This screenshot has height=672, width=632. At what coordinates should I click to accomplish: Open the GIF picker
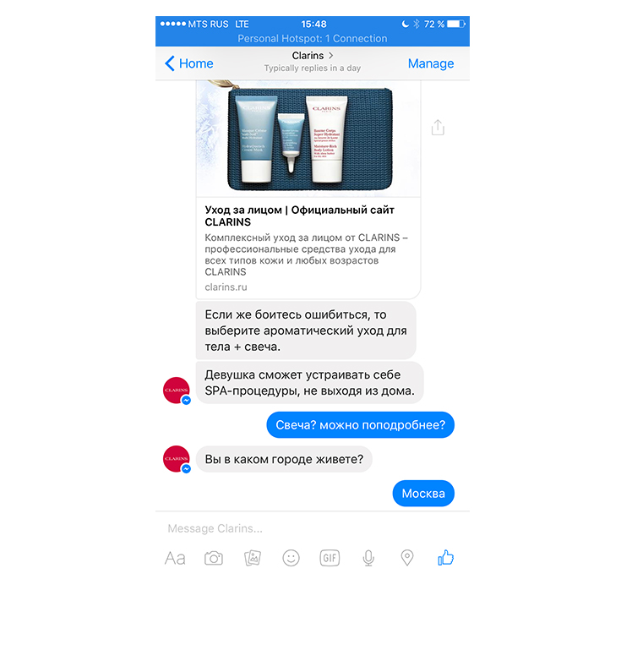pyautogui.click(x=330, y=558)
